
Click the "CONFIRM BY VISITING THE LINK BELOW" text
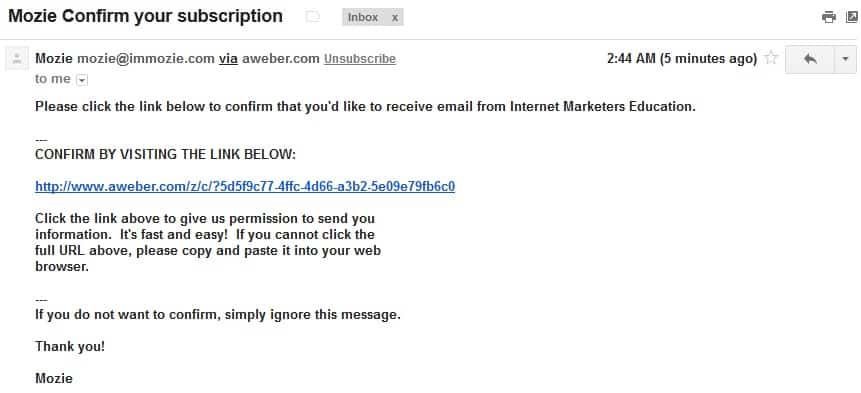(165, 155)
